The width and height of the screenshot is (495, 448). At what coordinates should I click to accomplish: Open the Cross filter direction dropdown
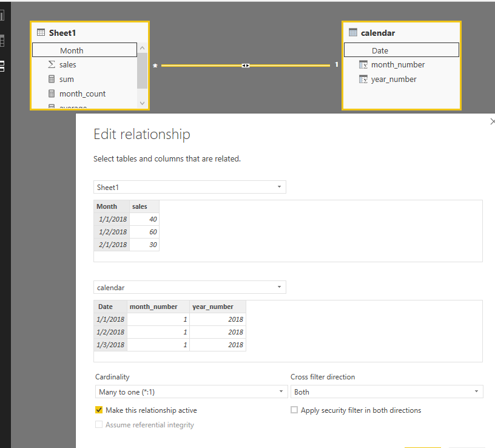pos(387,392)
